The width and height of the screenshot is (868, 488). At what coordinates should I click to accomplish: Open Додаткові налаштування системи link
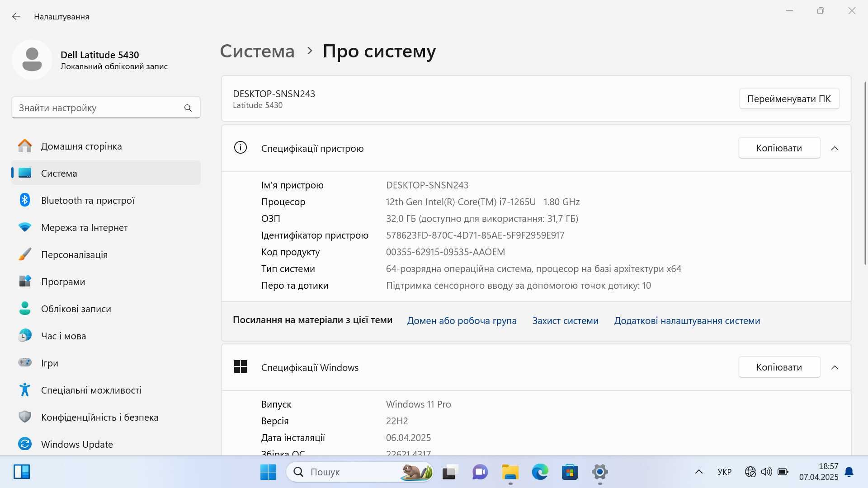point(687,321)
